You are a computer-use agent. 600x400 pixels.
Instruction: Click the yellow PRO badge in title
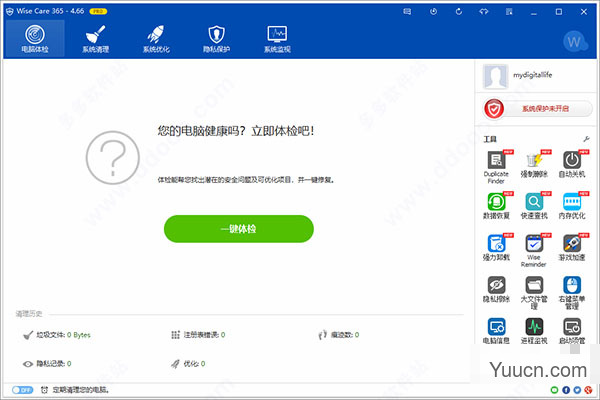(98, 11)
